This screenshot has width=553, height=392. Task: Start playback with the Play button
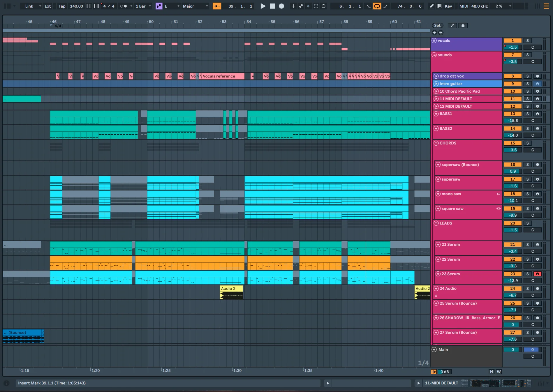pyautogui.click(x=263, y=6)
